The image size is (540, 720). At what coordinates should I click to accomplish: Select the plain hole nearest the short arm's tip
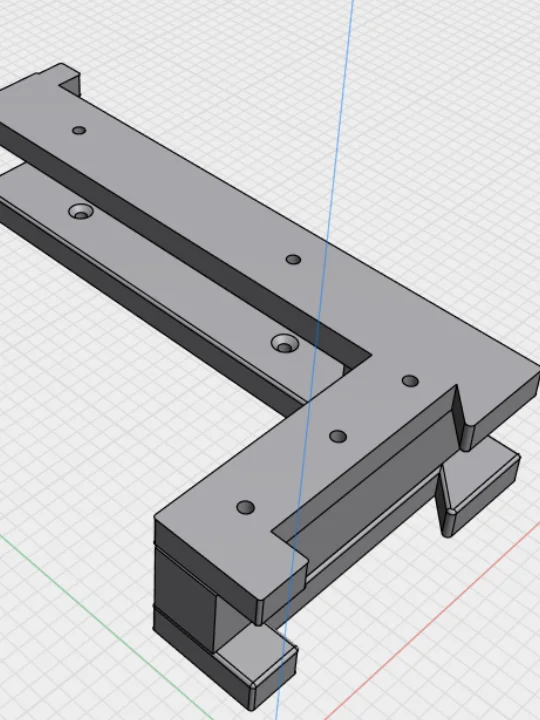point(246,507)
